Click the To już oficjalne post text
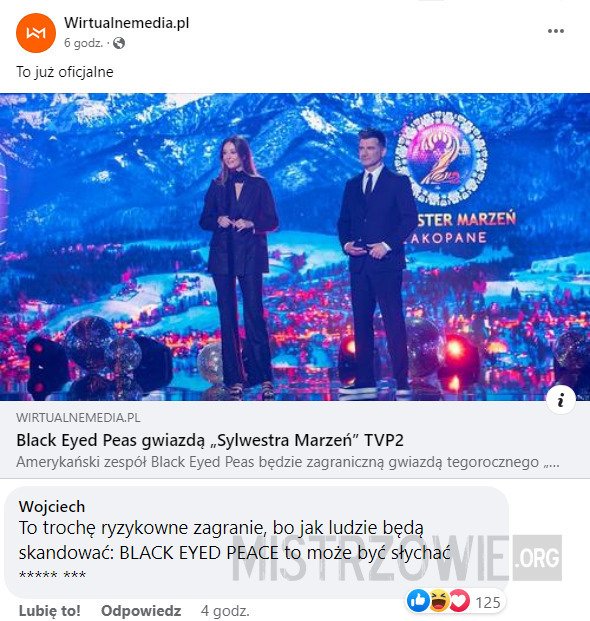 [65, 72]
